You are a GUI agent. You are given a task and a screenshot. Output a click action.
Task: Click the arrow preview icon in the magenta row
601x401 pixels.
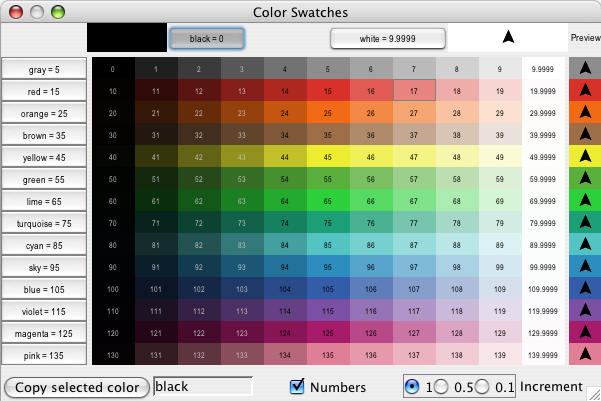click(x=584, y=333)
